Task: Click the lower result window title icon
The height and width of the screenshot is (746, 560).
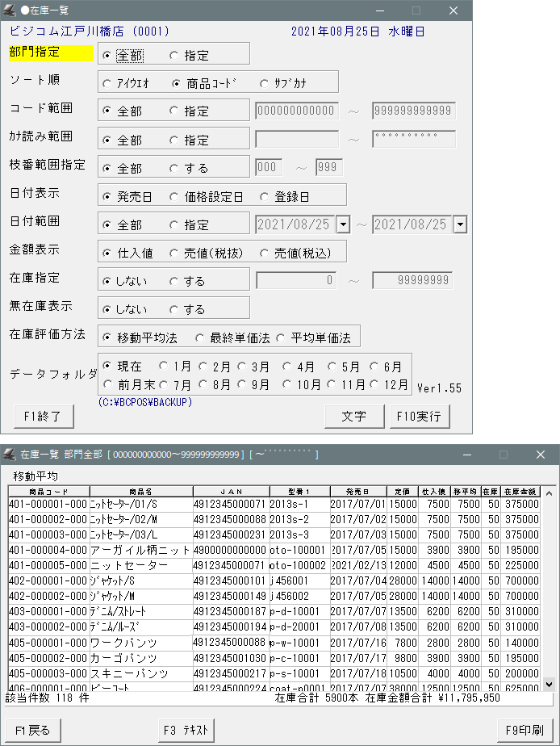Action: [9, 455]
